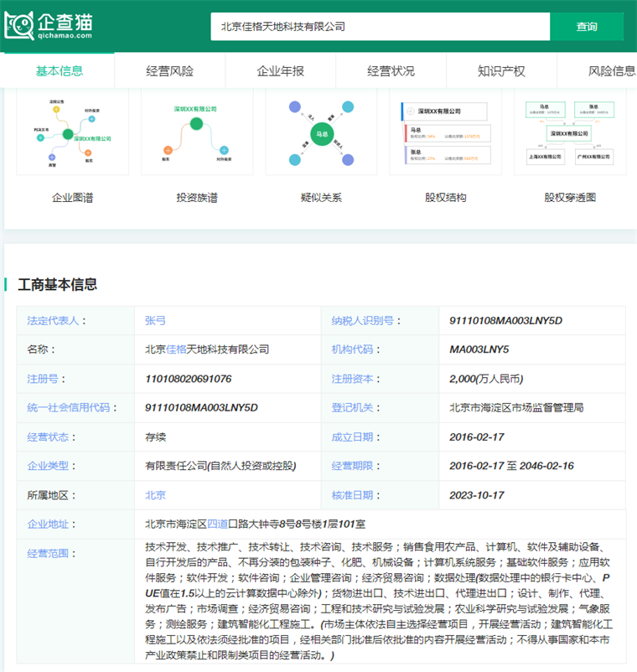Screen dimensions: 637x672
Task: Open legal representative 张弓 link
Action: pyautogui.click(x=155, y=321)
